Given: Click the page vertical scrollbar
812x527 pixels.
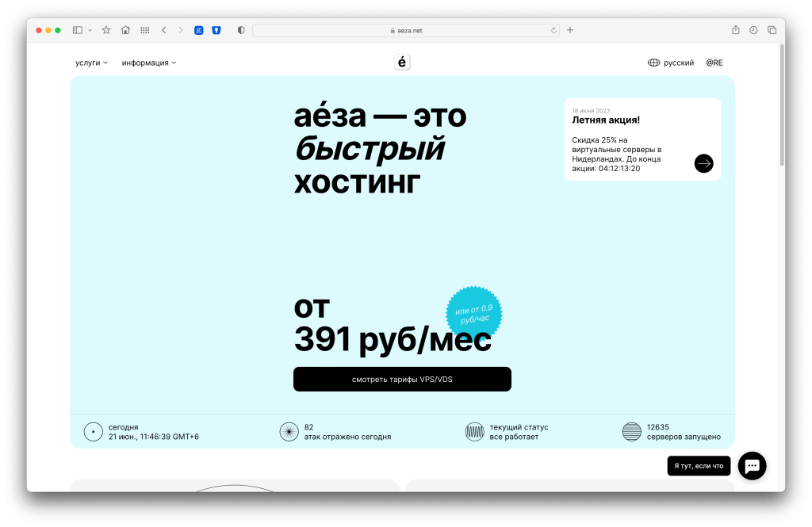Looking at the screenshot, I should [782, 106].
